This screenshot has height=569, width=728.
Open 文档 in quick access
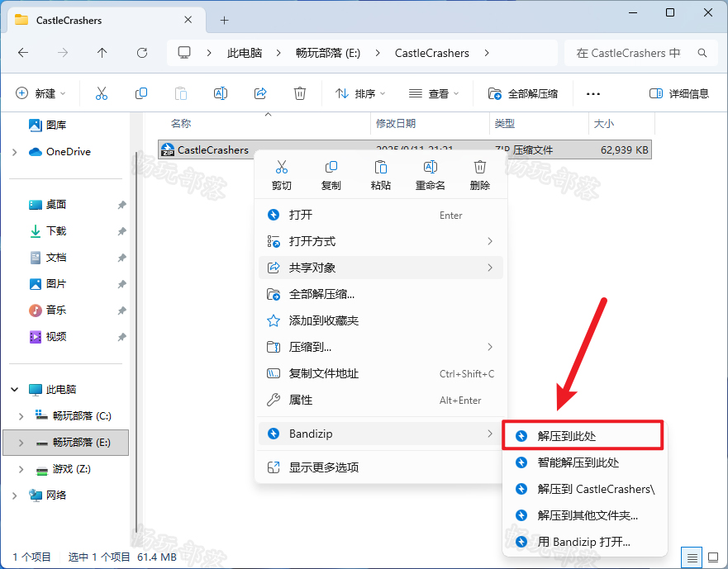[47, 258]
